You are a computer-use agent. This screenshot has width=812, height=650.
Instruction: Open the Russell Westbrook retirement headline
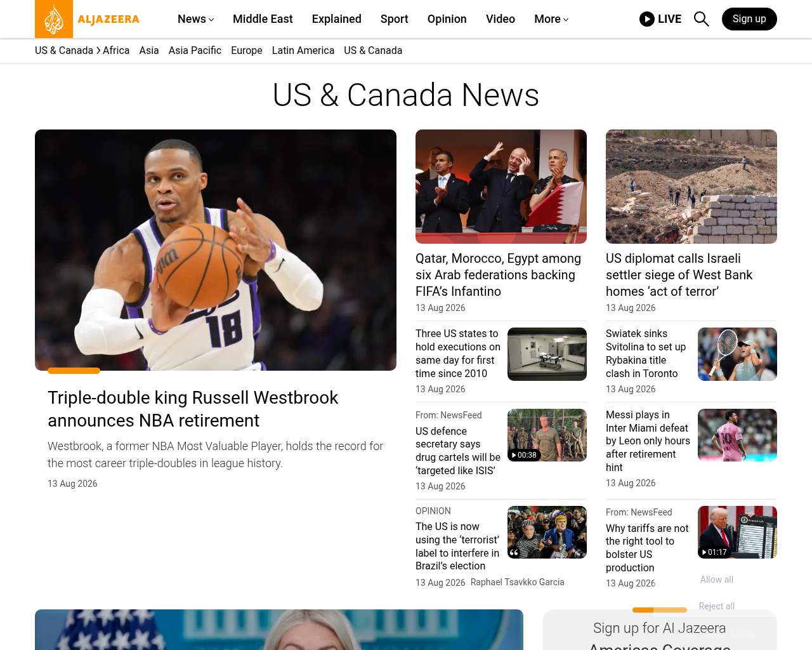[193, 409]
